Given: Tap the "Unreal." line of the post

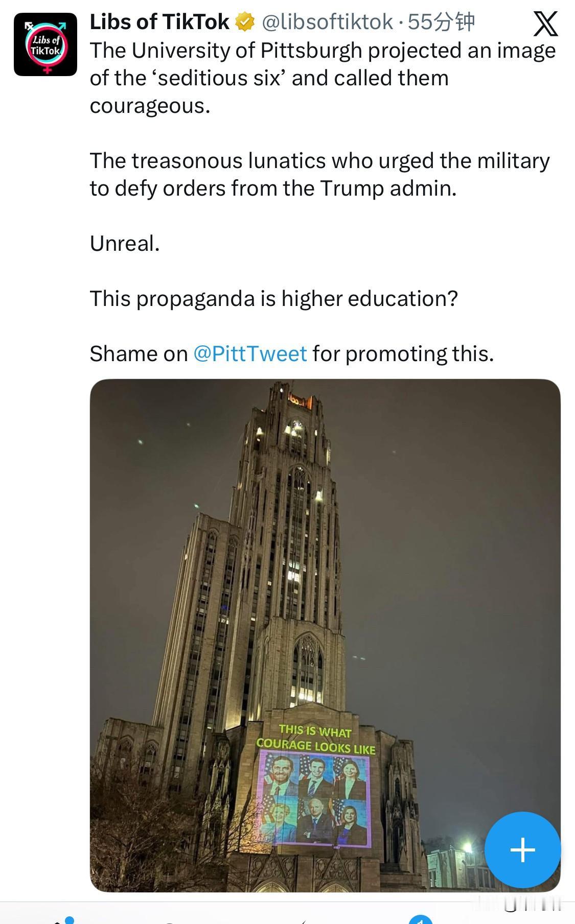Looking at the screenshot, I should click(125, 243).
